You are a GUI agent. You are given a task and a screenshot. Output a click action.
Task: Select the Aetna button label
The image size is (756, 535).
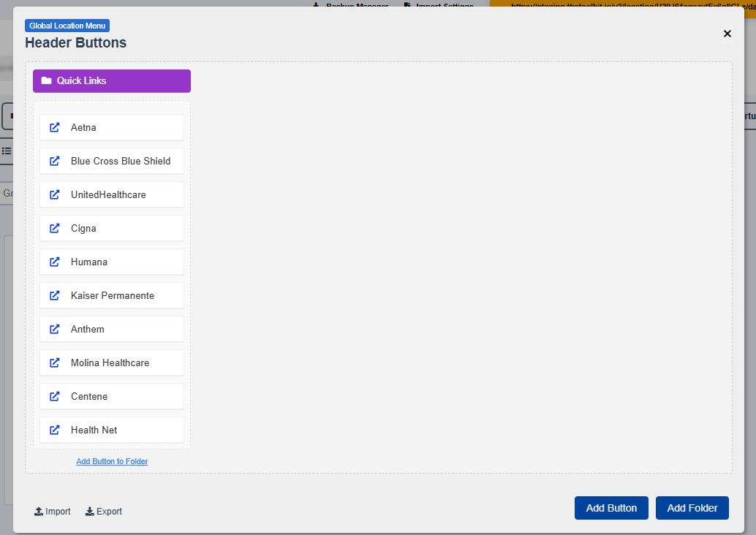83,127
